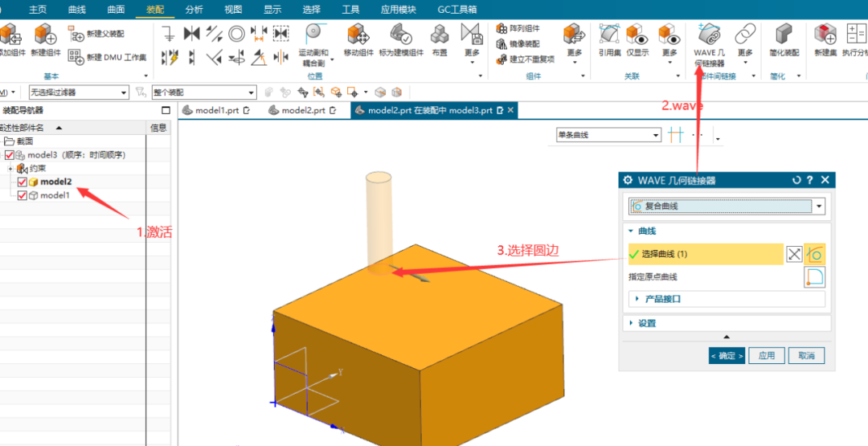Toggle the model3 assembly checkbox

(9, 155)
